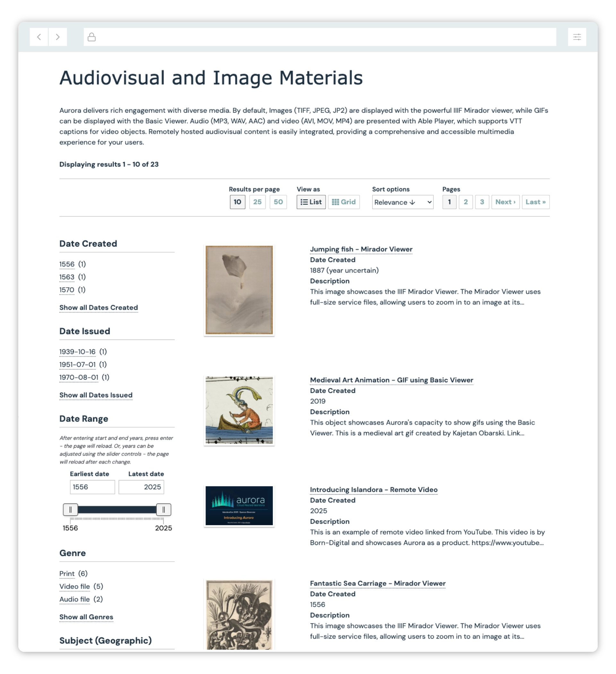Filter by Genre Print
The image size is (616, 674).
tap(67, 575)
